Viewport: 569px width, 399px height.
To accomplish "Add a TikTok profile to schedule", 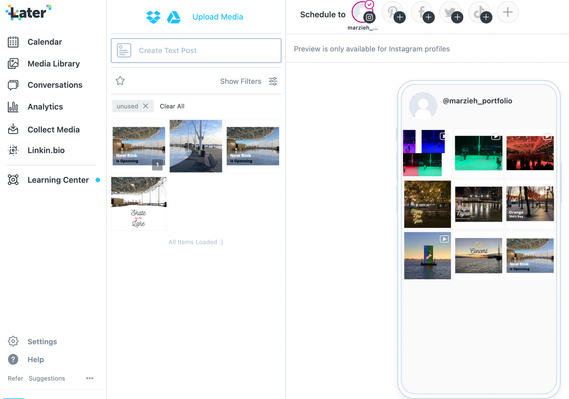I will [x=480, y=13].
